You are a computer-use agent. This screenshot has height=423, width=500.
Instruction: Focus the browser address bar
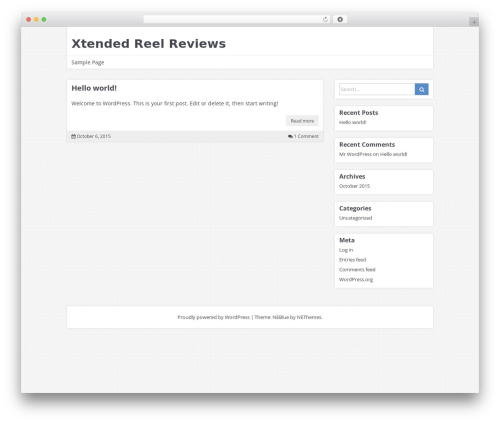237,20
